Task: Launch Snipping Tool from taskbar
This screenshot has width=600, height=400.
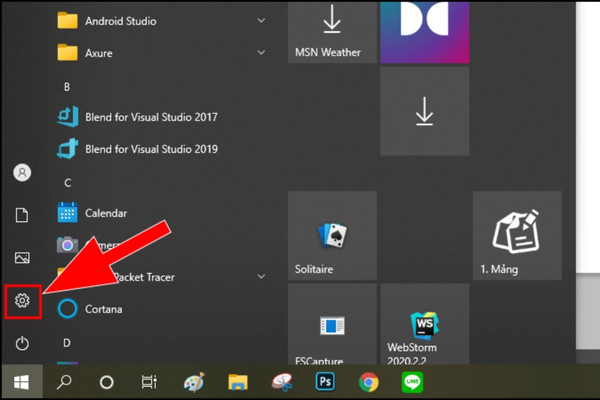Action: [x=282, y=382]
